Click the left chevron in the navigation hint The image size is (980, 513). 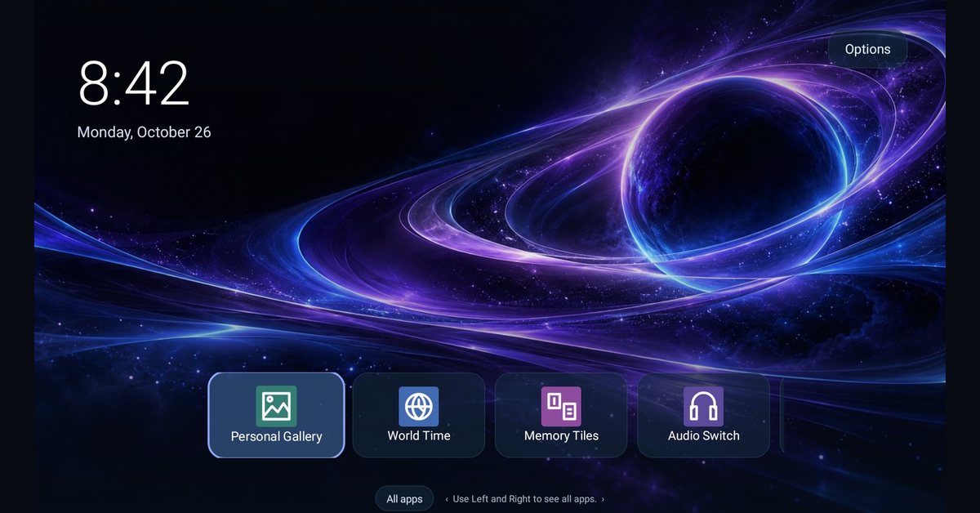pyautogui.click(x=447, y=498)
